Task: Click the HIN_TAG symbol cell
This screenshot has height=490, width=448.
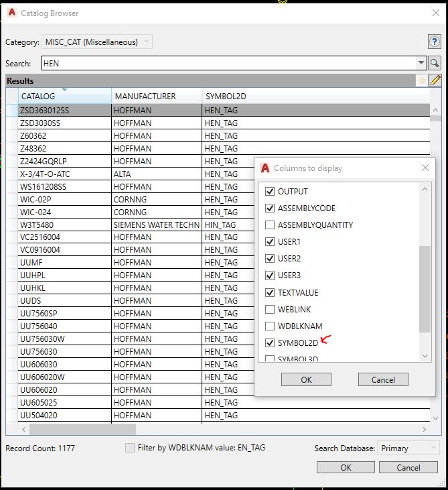Action: [228, 225]
